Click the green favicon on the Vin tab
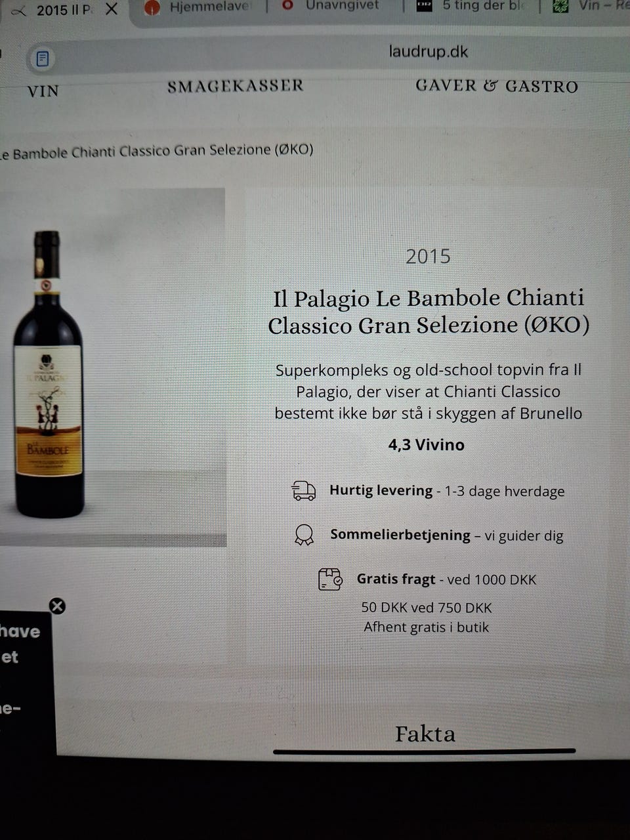This screenshot has height=840, width=630. point(560,7)
